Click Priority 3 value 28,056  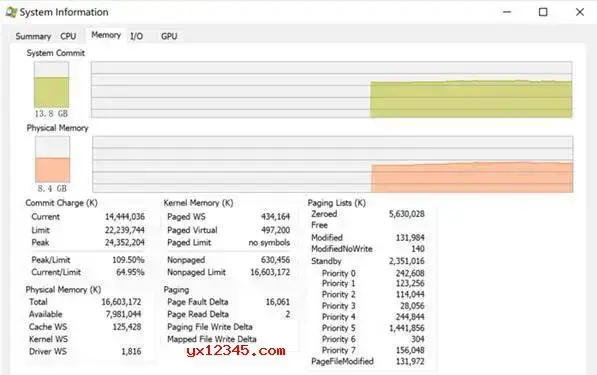click(412, 306)
